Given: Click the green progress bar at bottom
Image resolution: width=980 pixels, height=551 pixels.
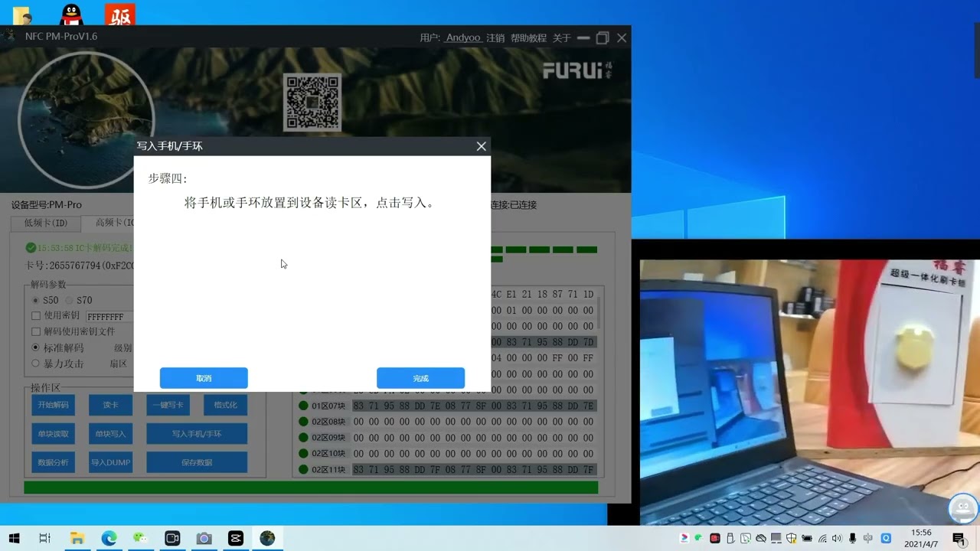Looking at the screenshot, I should [x=311, y=487].
